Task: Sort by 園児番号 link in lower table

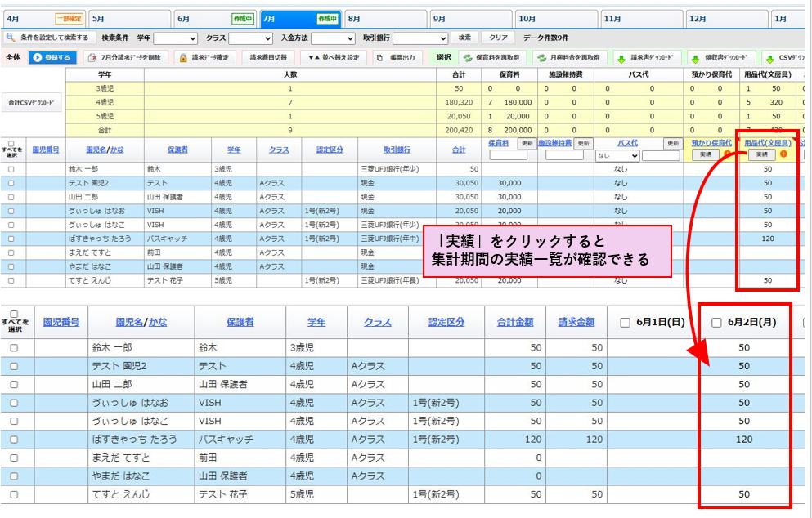Action: [62, 322]
